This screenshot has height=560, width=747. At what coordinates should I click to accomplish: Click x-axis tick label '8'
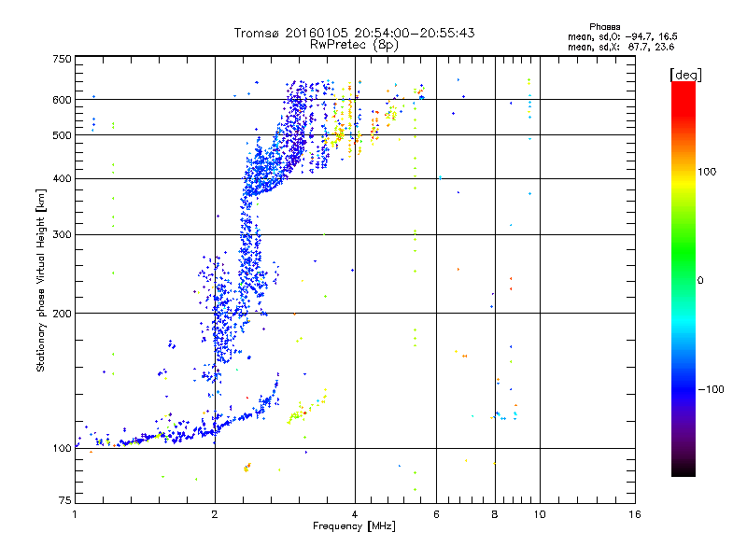[495, 514]
